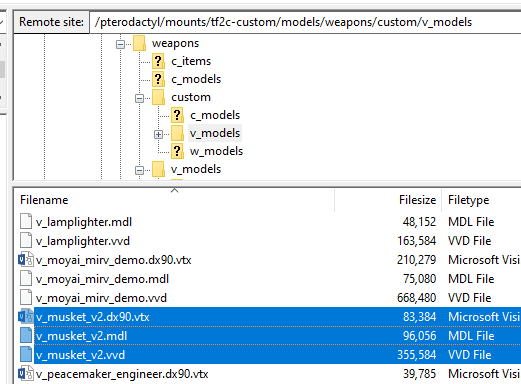Image resolution: width=521 pixels, height=384 pixels.
Task: Click the c_models question mark icon under weapons
Action: coord(158,79)
